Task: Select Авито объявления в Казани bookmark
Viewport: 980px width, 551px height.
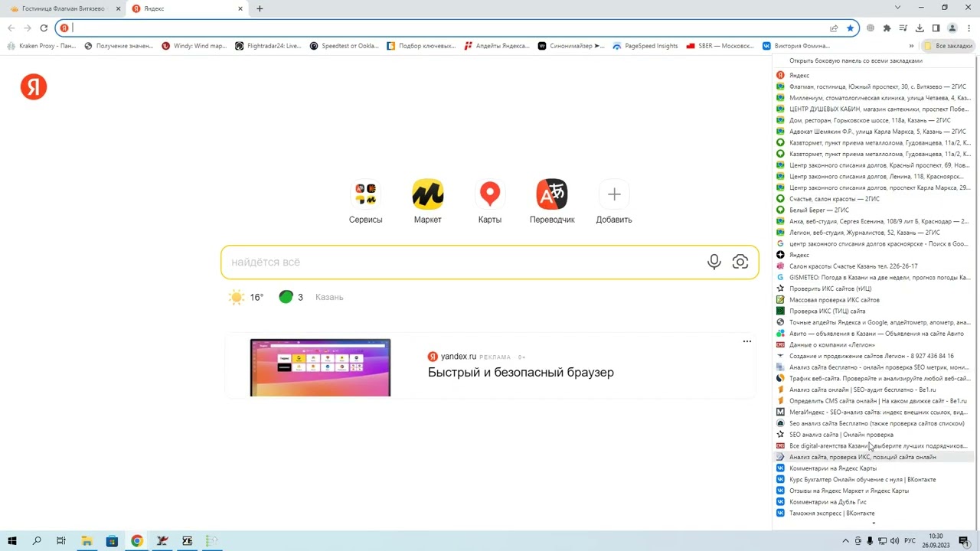Action: tap(874, 334)
